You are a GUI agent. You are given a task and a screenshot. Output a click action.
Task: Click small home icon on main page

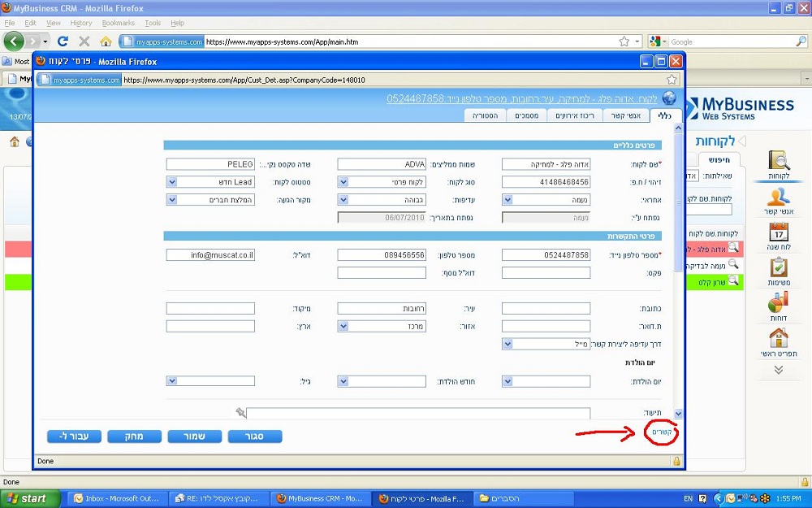tap(15, 141)
